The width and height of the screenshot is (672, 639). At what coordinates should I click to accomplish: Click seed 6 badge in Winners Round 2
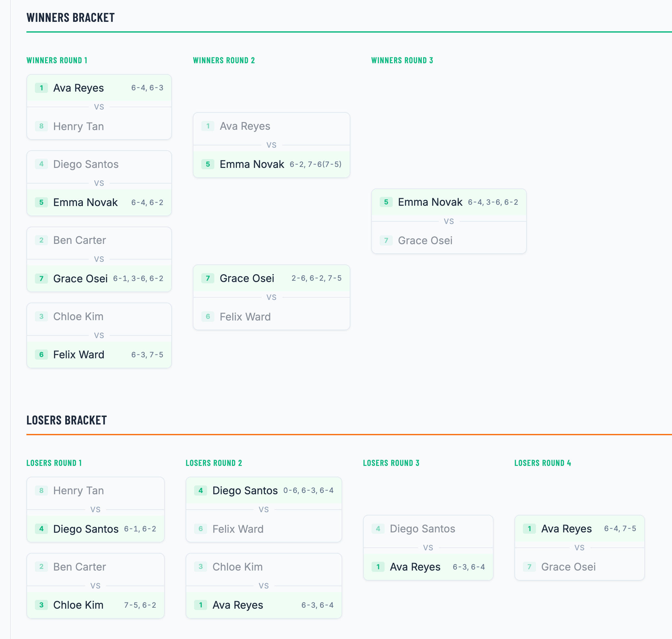208,317
